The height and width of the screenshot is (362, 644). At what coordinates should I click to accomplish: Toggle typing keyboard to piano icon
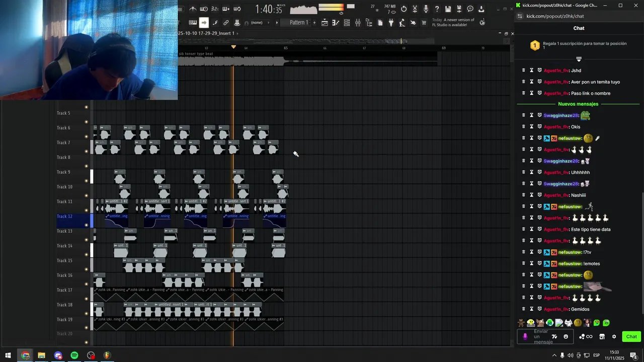[x=193, y=23]
